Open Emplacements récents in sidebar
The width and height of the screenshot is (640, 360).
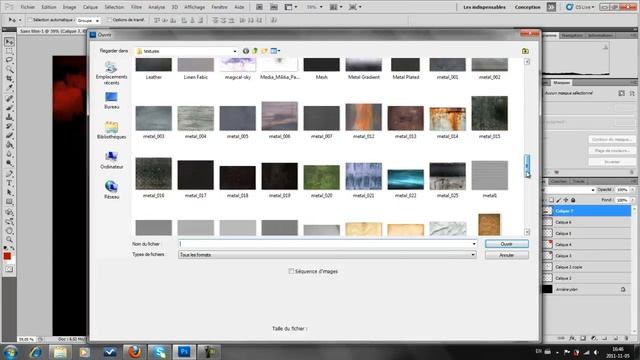pyautogui.click(x=111, y=73)
